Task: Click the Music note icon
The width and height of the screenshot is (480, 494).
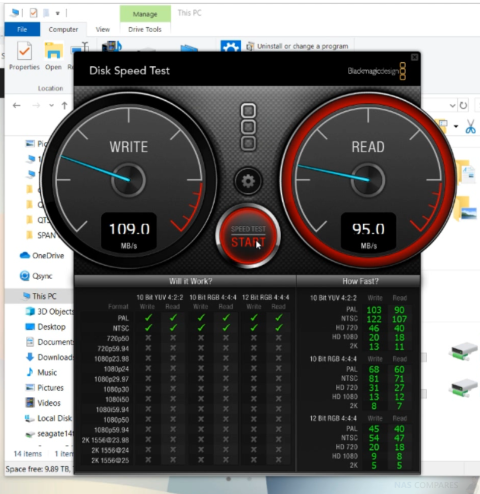Action: [30, 372]
